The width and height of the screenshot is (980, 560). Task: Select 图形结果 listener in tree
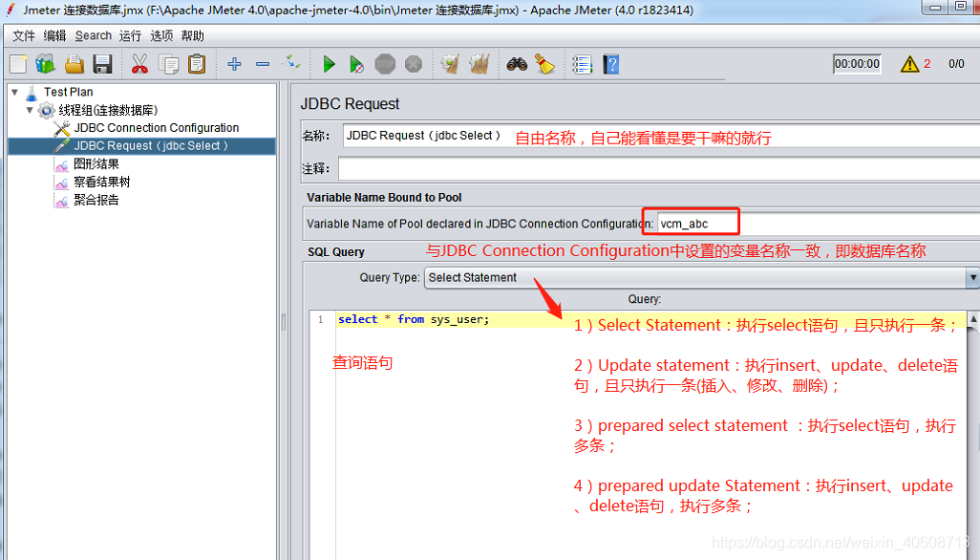click(x=96, y=163)
